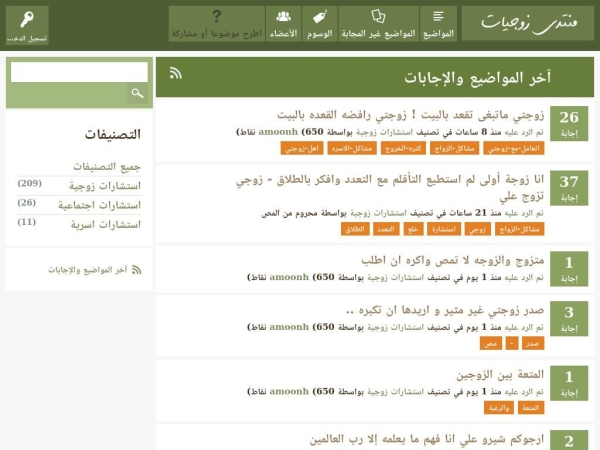Image resolution: width=600 pixels, height=450 pixels.
Task: Open the unanswered topics pages icon
Action: [378, 16]
